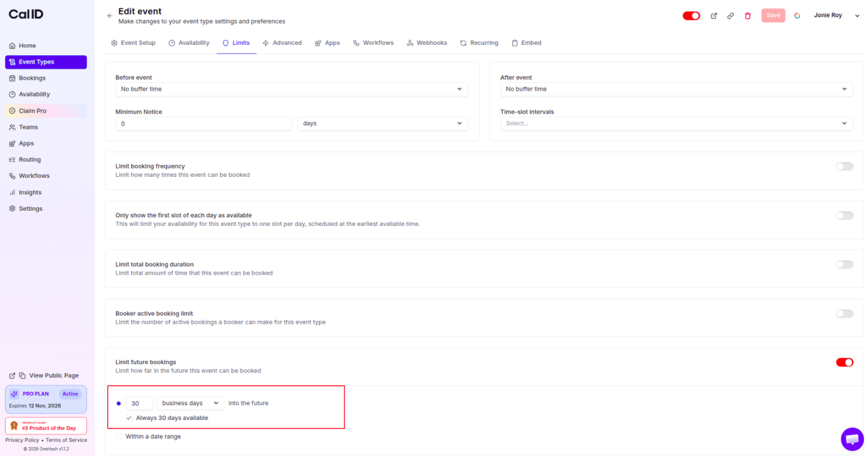Enable Only show first slot toggle
Screen dimensions: 868x456
(x=844, y=216)
